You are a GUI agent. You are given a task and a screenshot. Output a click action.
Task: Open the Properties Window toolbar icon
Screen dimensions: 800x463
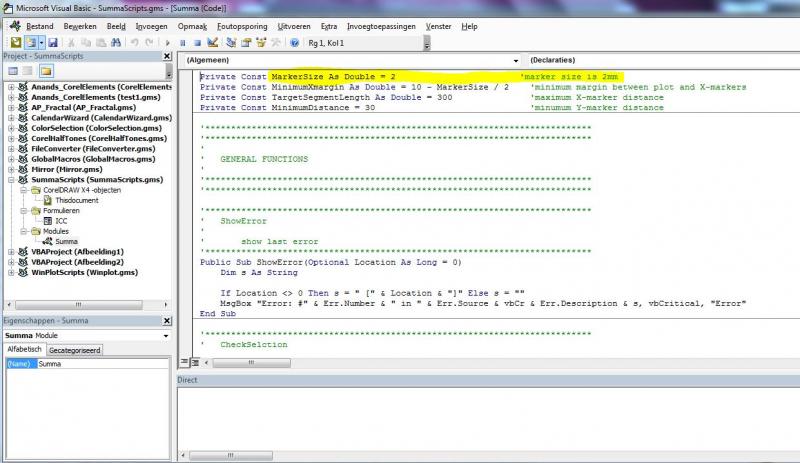pos(246,43)
